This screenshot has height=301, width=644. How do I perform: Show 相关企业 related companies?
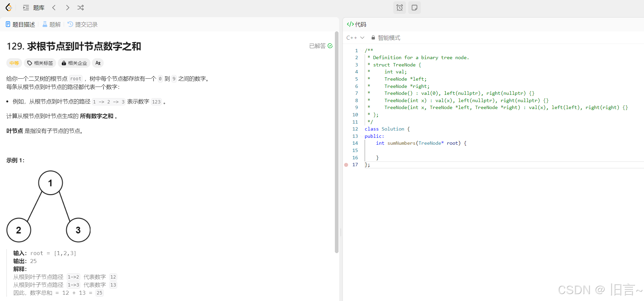pos(74,63)
